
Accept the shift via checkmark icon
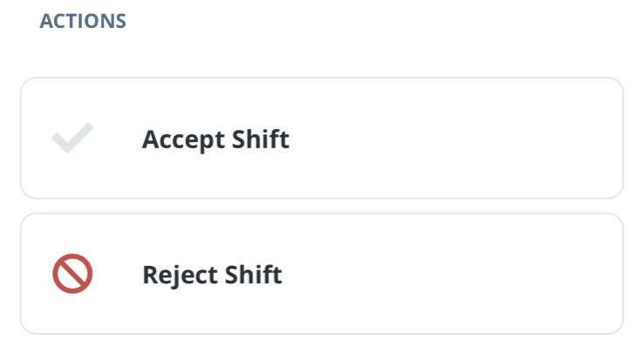72,138
